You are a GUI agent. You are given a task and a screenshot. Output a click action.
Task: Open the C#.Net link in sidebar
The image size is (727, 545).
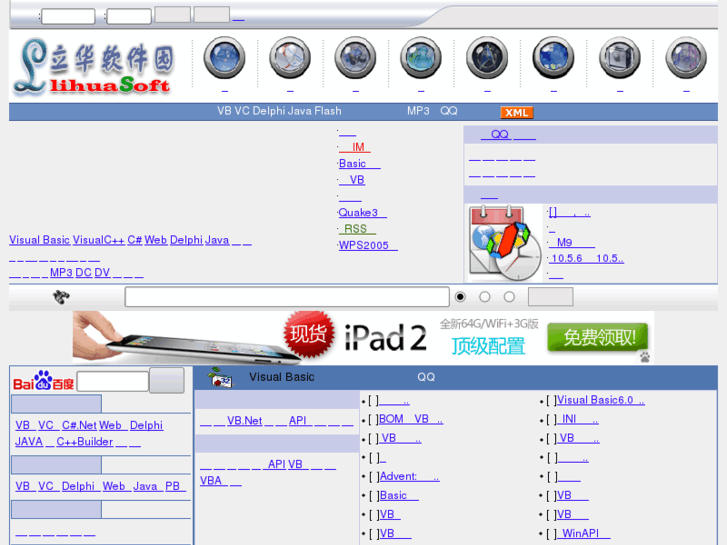point(79,425)
